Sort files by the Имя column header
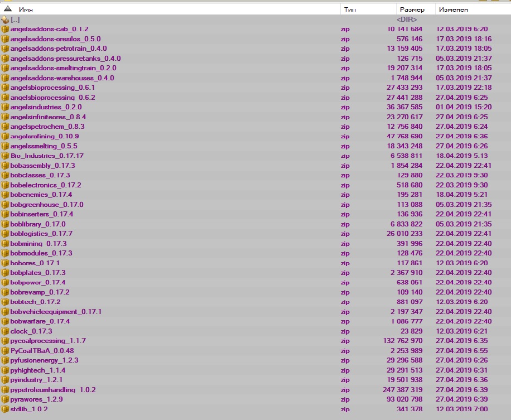 point(26,9)
